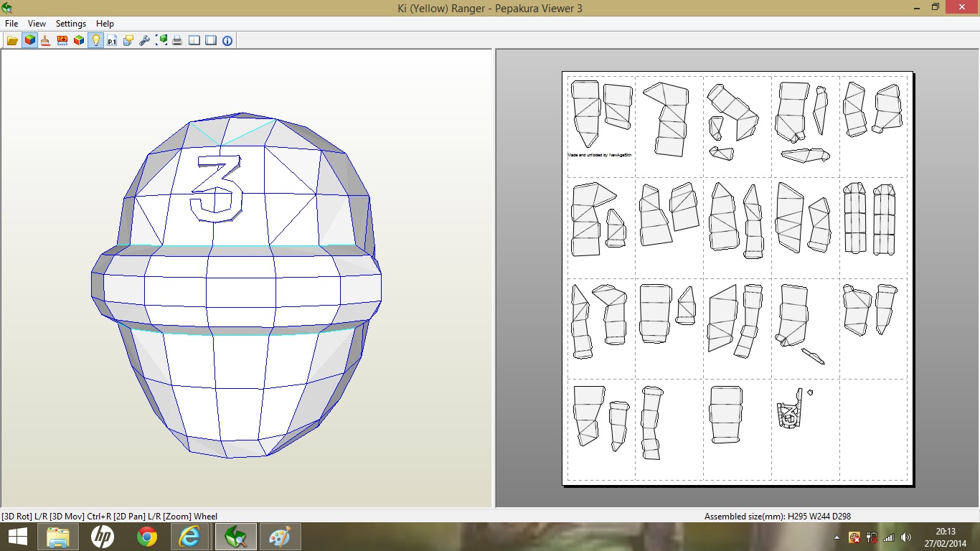Click the paint brush toolbar icon
Screen dimensions: 980x551
coord(46,41)
